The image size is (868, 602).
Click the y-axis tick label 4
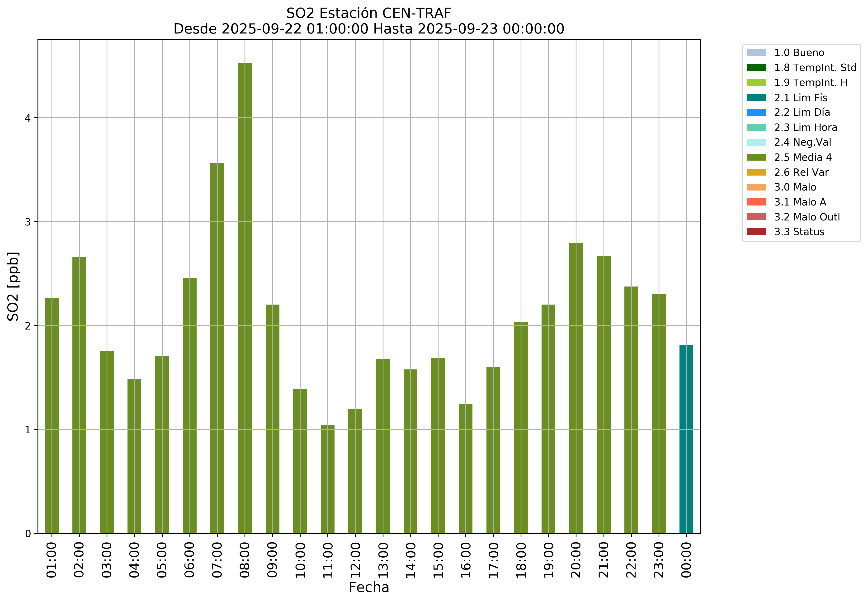point(28,118)
